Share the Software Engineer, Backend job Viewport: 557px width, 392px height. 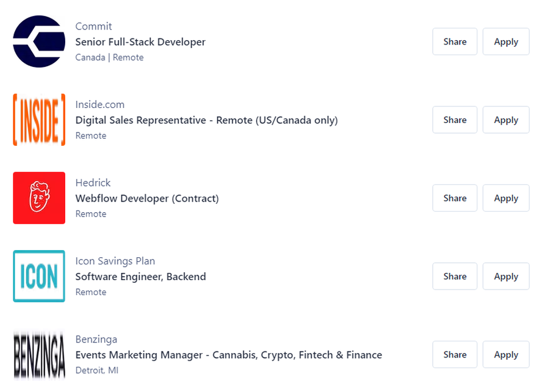(x=455, y=276)
